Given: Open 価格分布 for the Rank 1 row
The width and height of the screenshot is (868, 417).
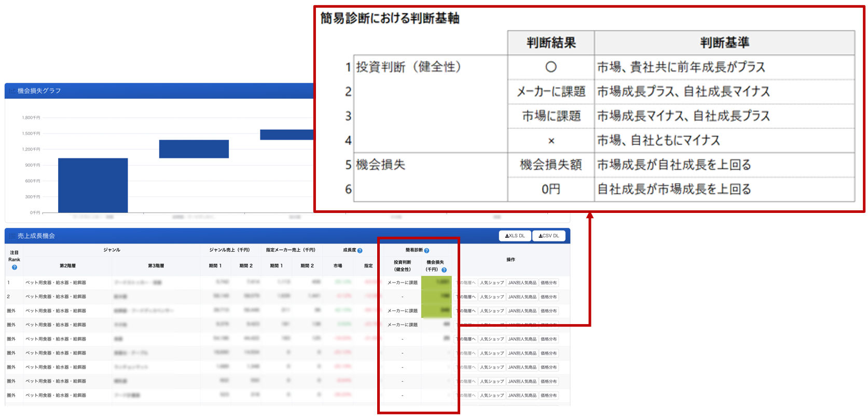Looking at the screenshot, I should tap(548, 283).
